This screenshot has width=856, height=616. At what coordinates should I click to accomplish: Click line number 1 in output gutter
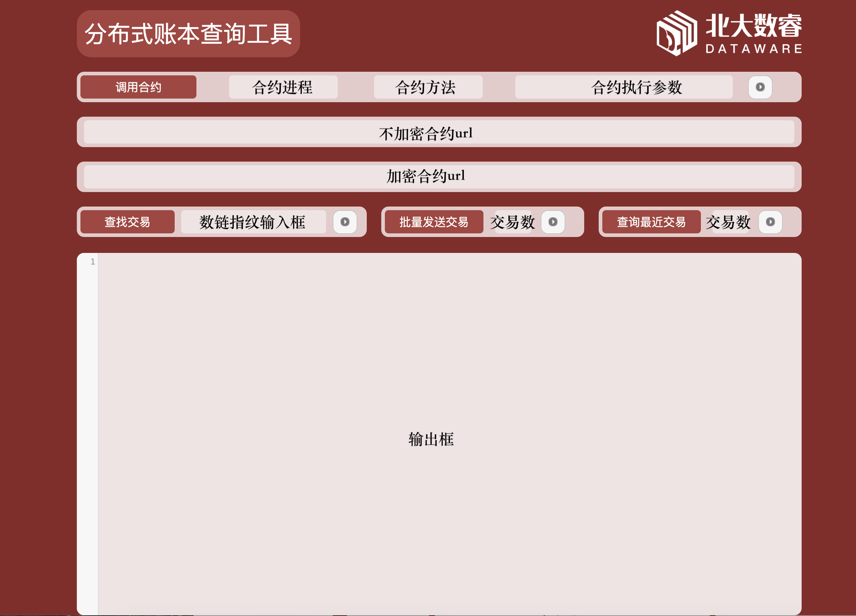coord(92,262)
